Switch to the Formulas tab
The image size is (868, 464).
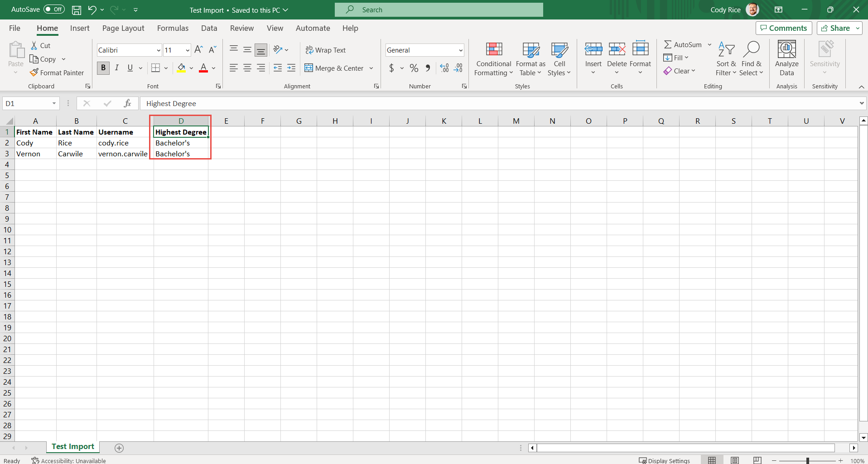click(173, 28)
